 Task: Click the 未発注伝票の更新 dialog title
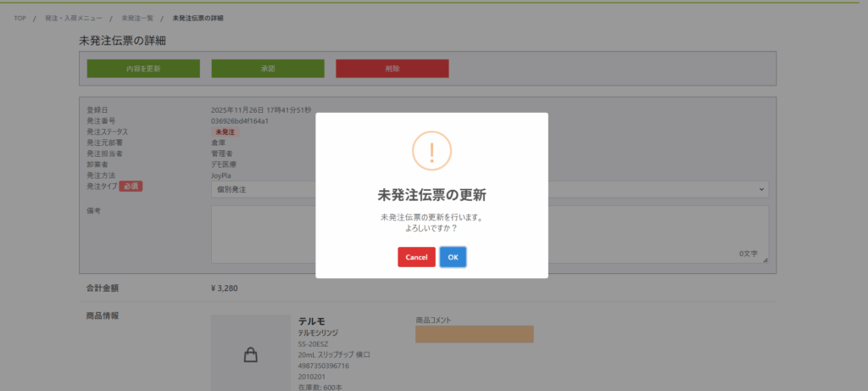point(431,195)
